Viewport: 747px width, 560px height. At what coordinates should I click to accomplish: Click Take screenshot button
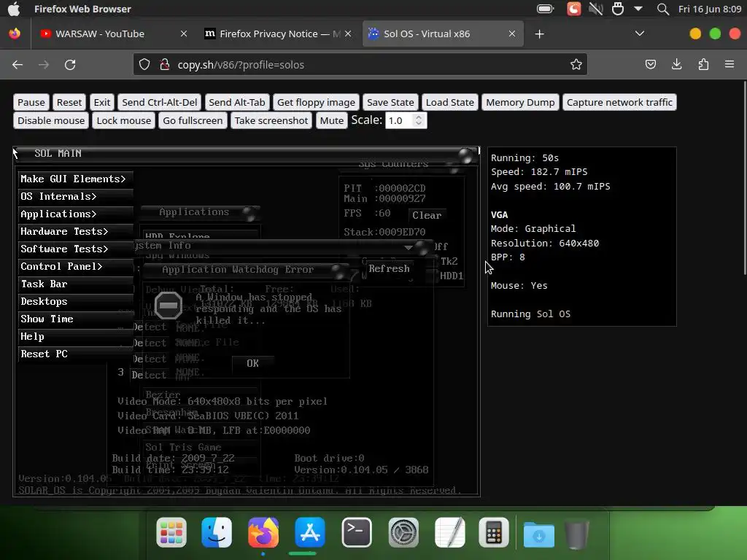click(271, 120)
